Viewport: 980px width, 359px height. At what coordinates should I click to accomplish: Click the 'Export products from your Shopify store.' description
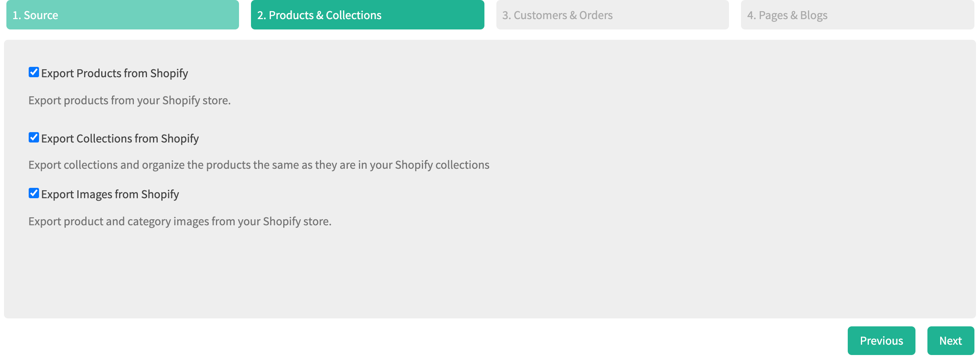pos(129,100)
